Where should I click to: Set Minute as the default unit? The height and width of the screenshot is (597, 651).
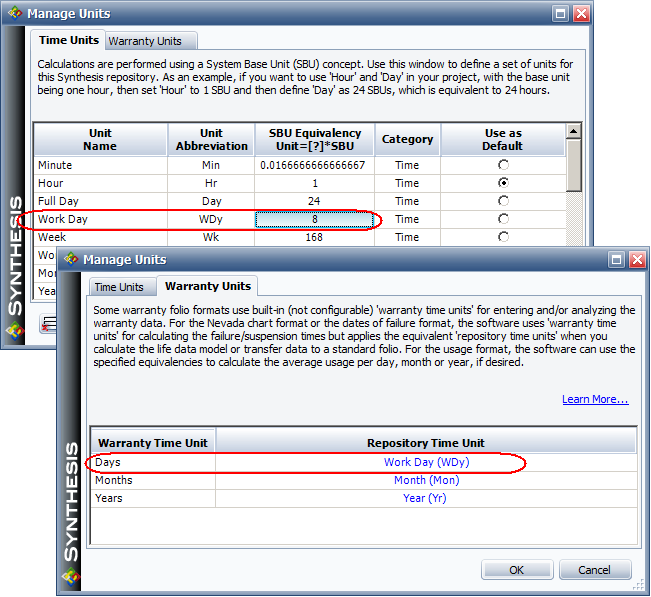click(502, 165)
